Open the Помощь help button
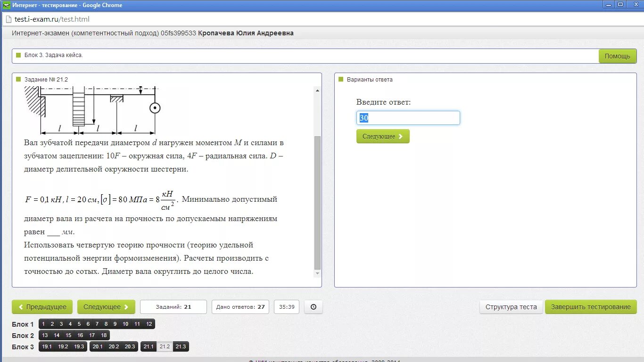The width and height of the screenshot is (644, 362). (618, 56)
